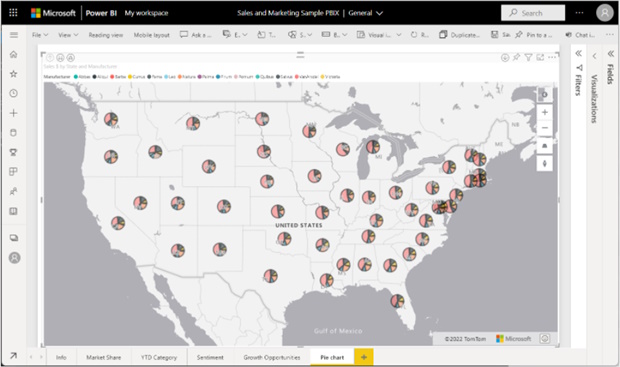Viewport: 620px width, 367px height.
Task: Open Workspaces icon in sidebar
Action: [x=14, y=238]
